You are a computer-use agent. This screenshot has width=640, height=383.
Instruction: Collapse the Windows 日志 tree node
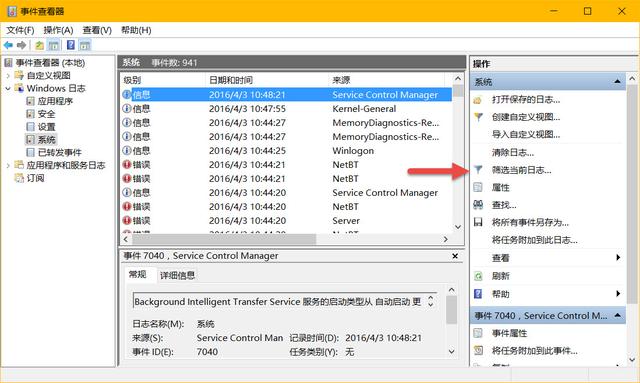coord(8,88)
